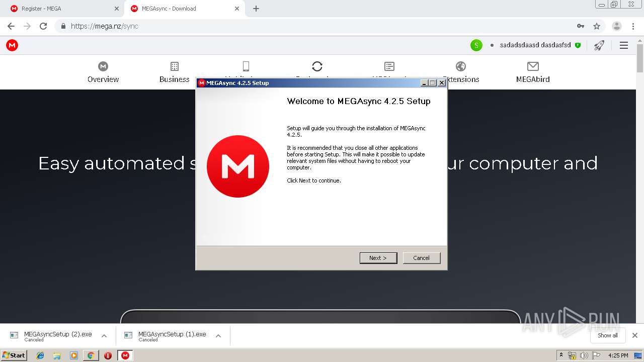Go back in browser history
This screenshot has height=362, width=644.
(x=11, y=26)
